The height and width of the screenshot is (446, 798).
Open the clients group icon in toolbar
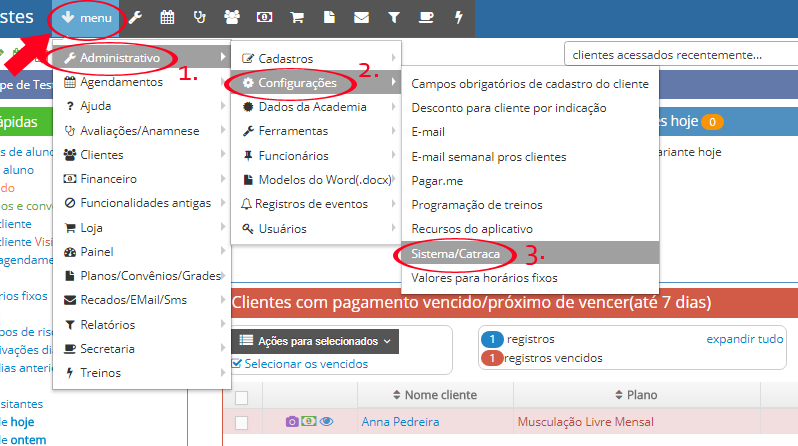[x=232, y=17]
